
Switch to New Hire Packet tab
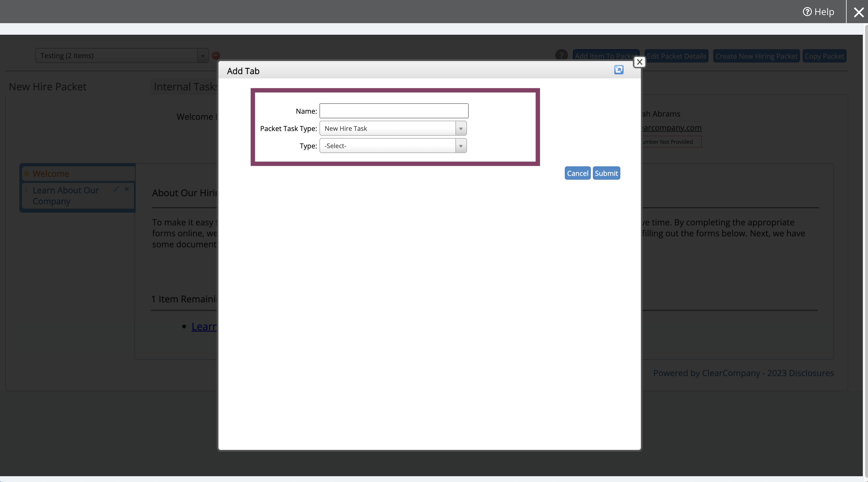[x=47, y=87]
